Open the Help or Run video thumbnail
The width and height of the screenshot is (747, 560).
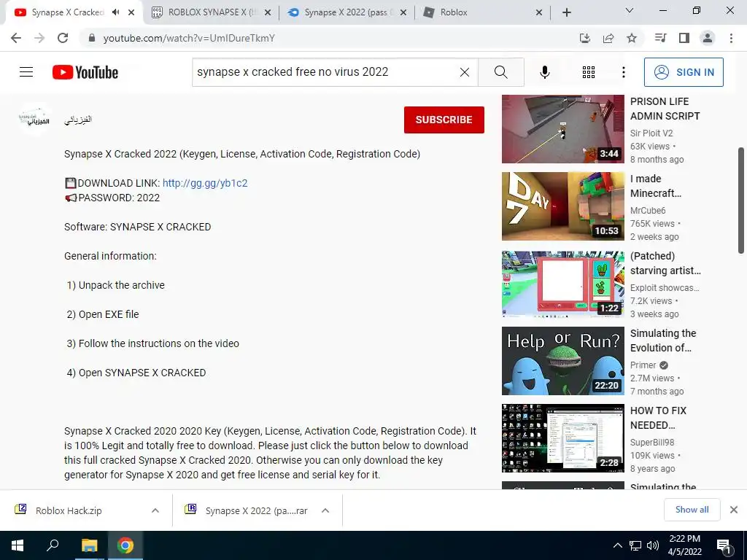(x=562, y=360)
